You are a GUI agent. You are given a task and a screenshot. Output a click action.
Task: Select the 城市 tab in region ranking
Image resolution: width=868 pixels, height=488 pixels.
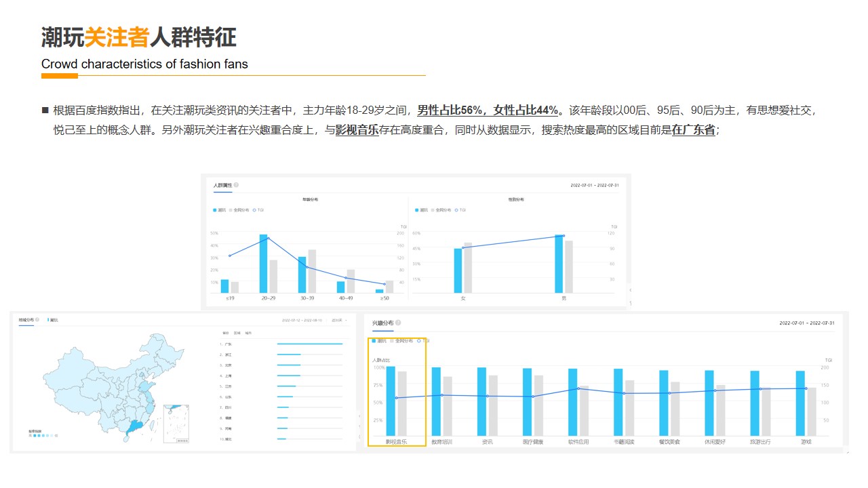[248, 333]
